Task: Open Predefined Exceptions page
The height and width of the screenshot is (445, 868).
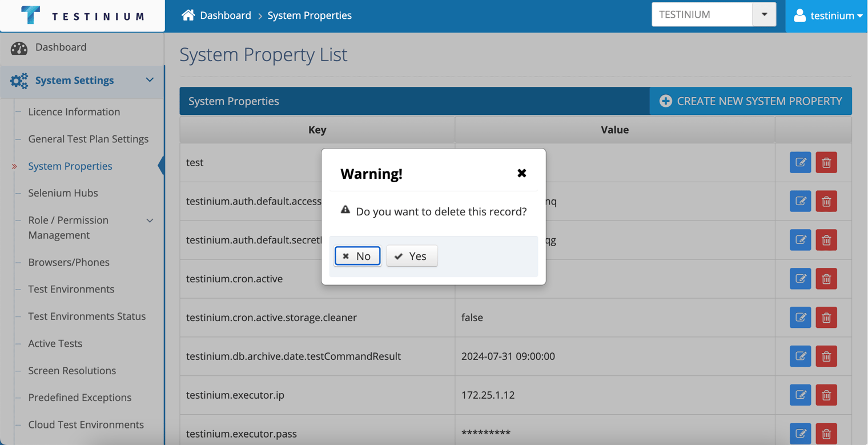Action: point(80,398)
